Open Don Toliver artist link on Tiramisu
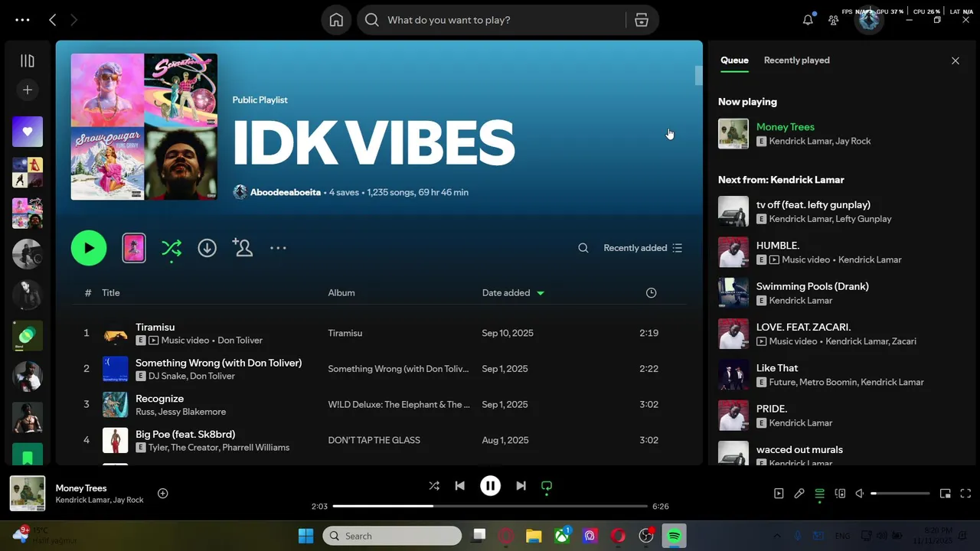This screenshot has height=551, width=980. pyautogui.click(x=240, y=341)
